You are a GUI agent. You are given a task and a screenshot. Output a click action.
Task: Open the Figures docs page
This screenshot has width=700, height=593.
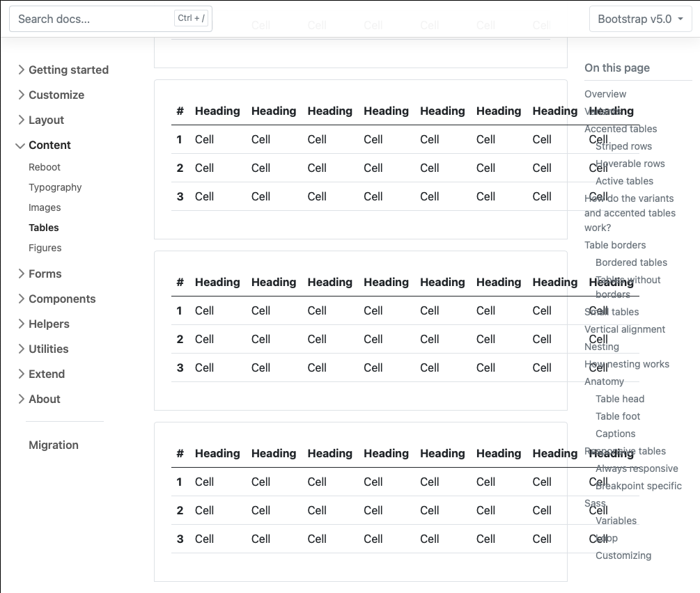point(45,247)
